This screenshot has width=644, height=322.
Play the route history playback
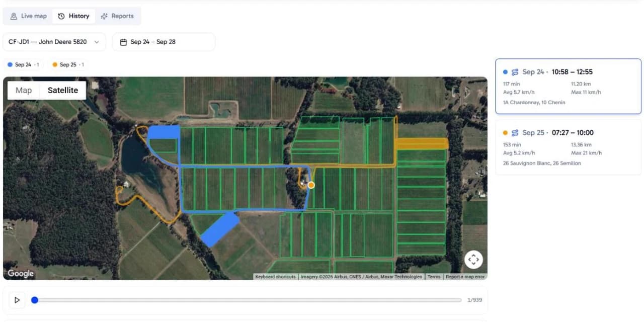[x=17, y=300]
